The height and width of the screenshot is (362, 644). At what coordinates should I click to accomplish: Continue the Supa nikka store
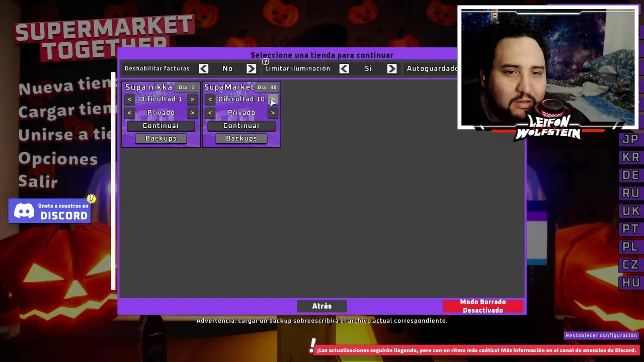click(x=161, y=126)
